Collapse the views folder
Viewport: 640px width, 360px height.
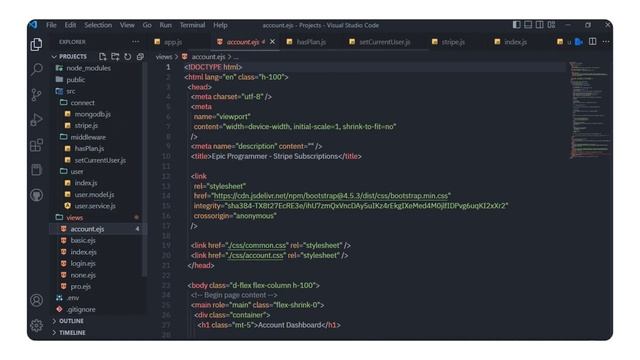tap(69, 218)
